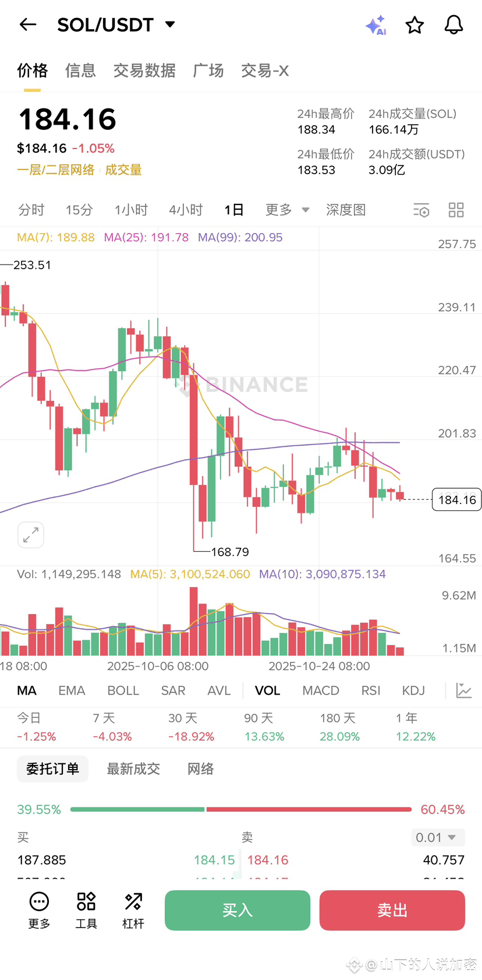This screenshot has height=980, width=482.
Task: Tap the buy/sell ratio bar
Action: point(241,809)
